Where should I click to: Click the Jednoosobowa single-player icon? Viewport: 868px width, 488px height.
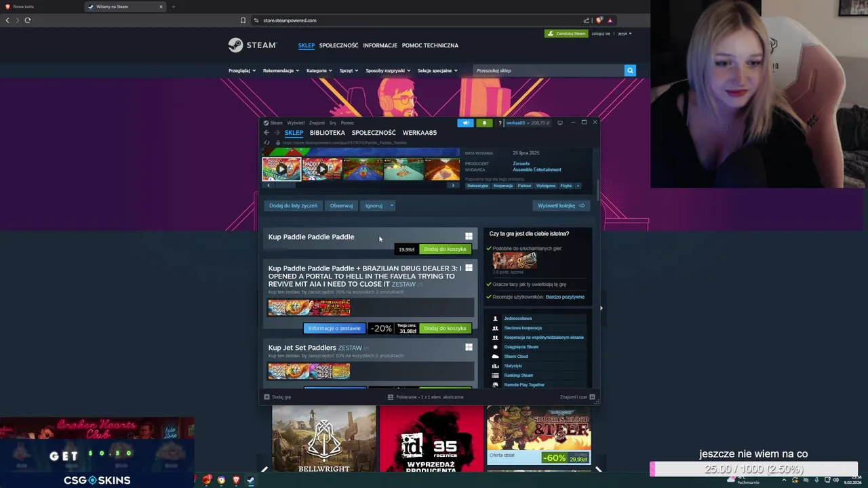495,318
